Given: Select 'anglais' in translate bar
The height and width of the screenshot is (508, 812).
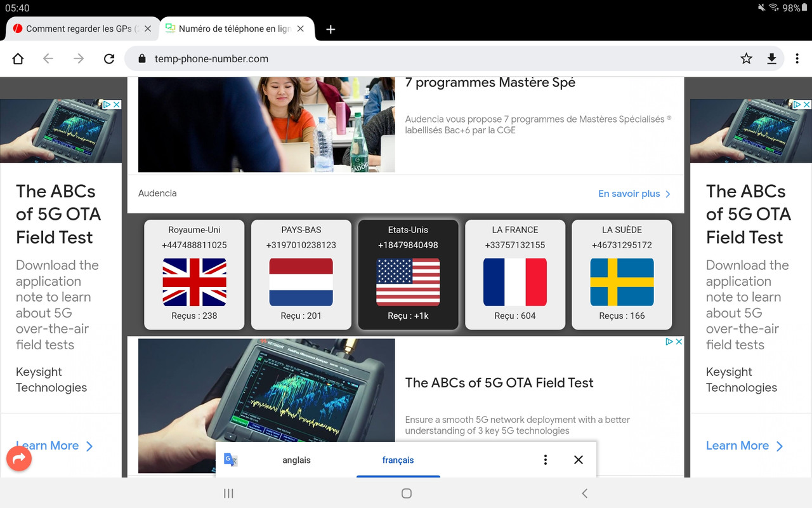Looking at the screenshot, I should [296, 460].
